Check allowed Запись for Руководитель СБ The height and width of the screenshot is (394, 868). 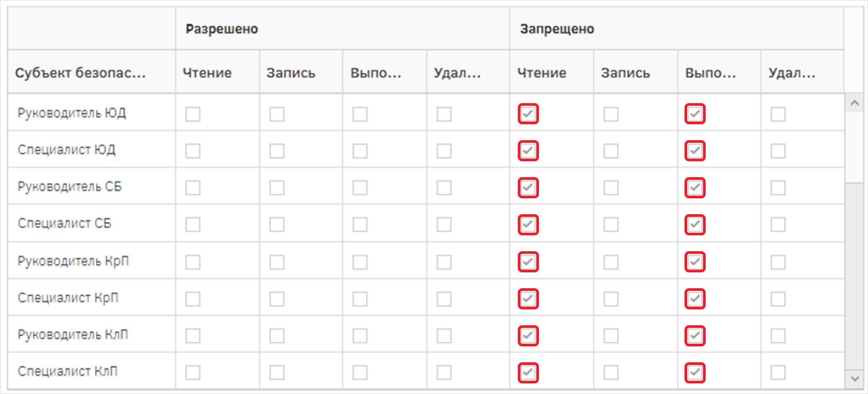click(277, 188)
